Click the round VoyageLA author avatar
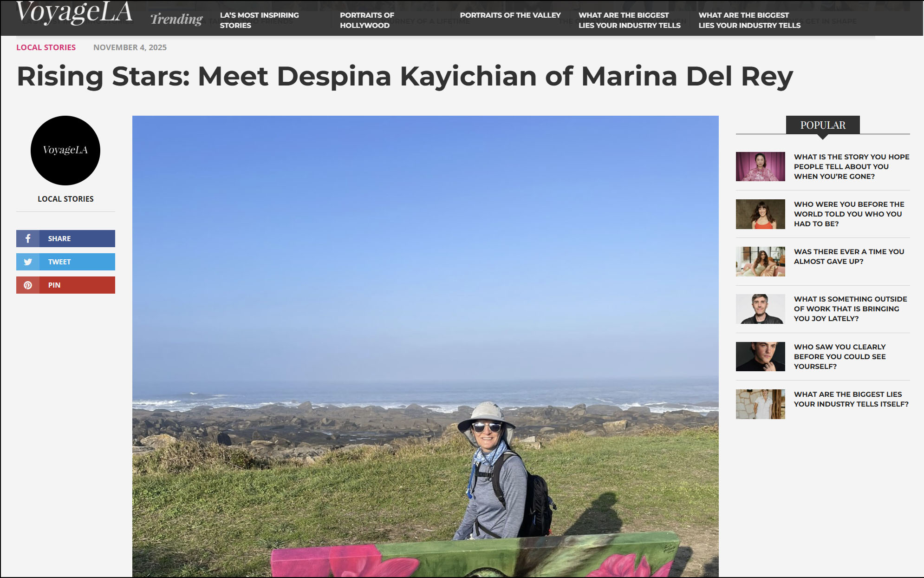 [65, 150]
